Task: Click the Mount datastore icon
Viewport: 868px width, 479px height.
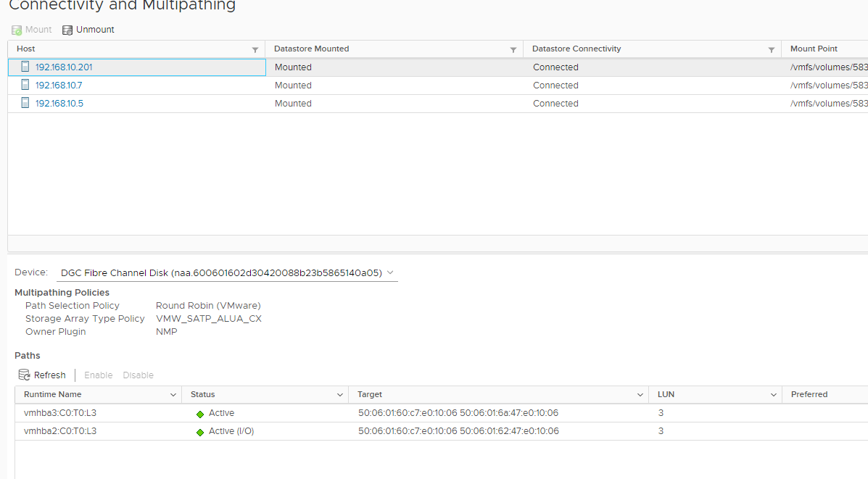Action: (x=16, y=30)
